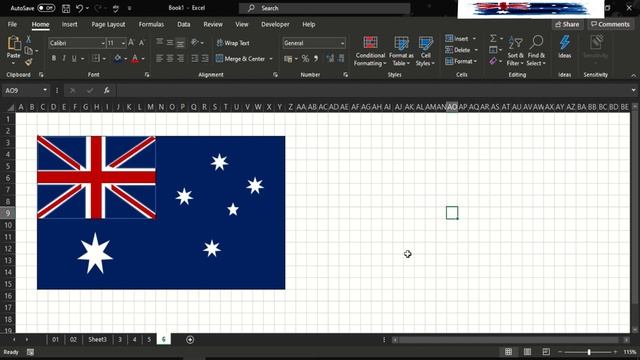Open Font dialog launcher
This screenshot has width=640, height=360.
(x=147, y=75)
